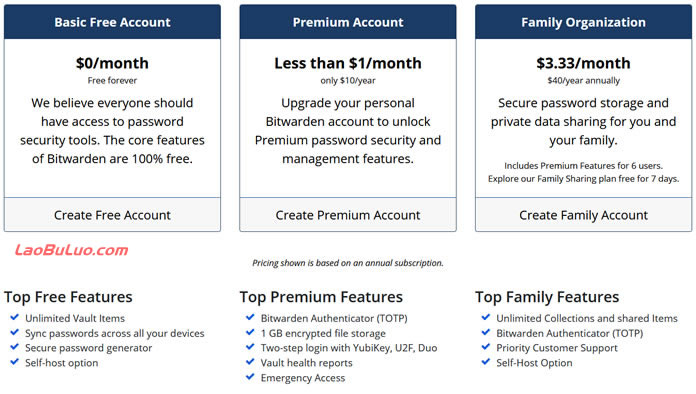Click the Two-step login with YubiKey item
The height and width of the screenshot is (394, 696).
pos(348,348)
